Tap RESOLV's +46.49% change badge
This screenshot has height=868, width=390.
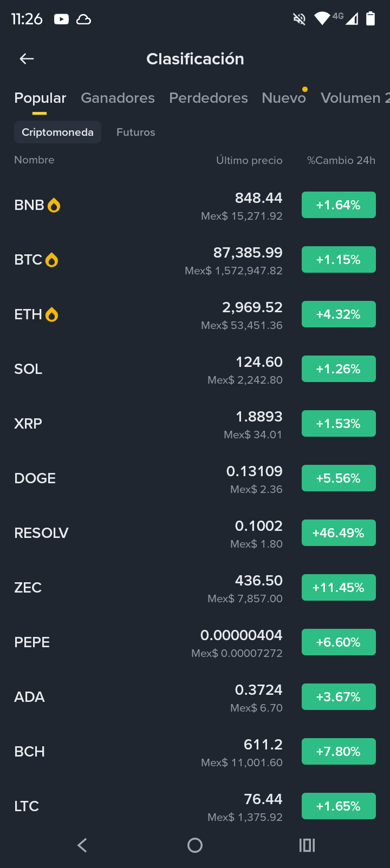[x=339, y=533]
